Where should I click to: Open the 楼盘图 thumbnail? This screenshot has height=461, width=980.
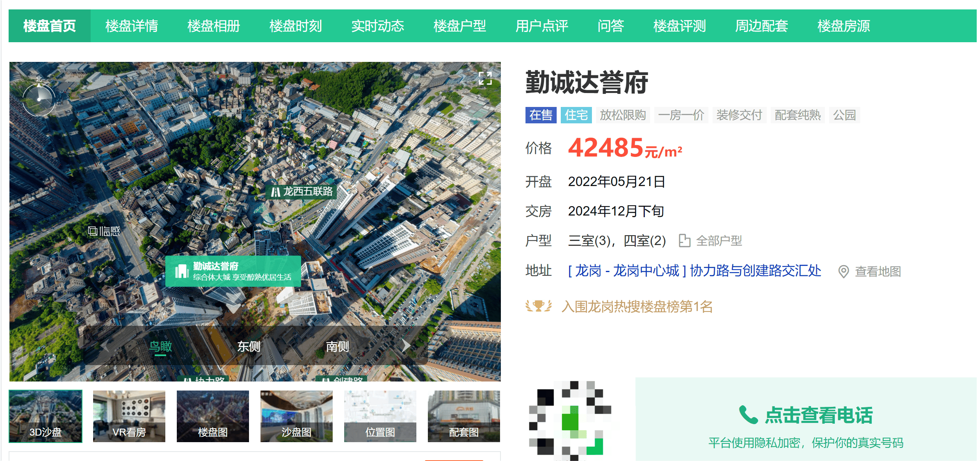[213, 416]
